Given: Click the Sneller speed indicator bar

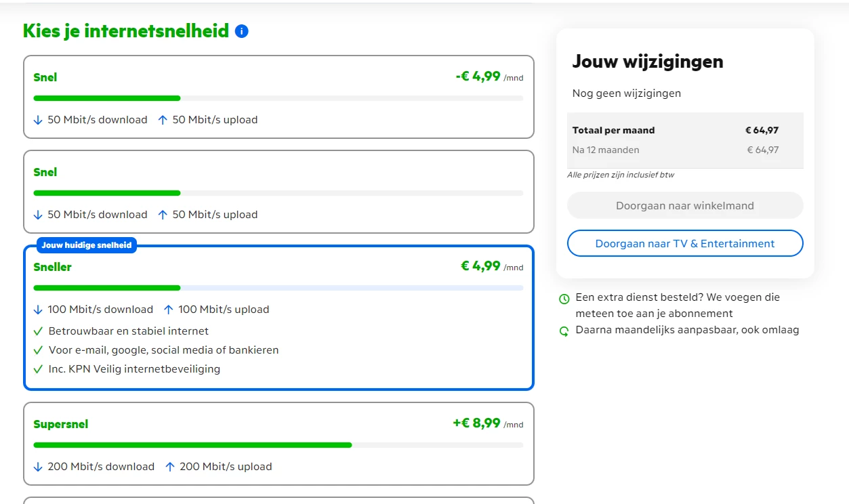Looking at the screenshot, I should click(278, 288).
